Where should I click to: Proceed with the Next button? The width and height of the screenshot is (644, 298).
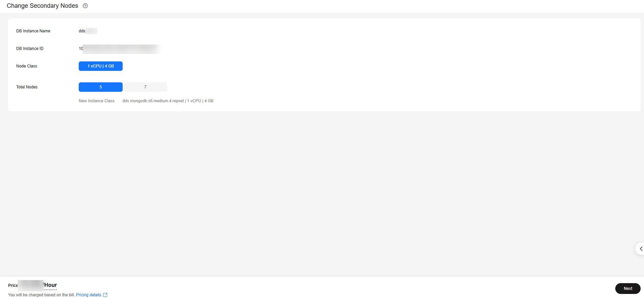coord(628,289)
